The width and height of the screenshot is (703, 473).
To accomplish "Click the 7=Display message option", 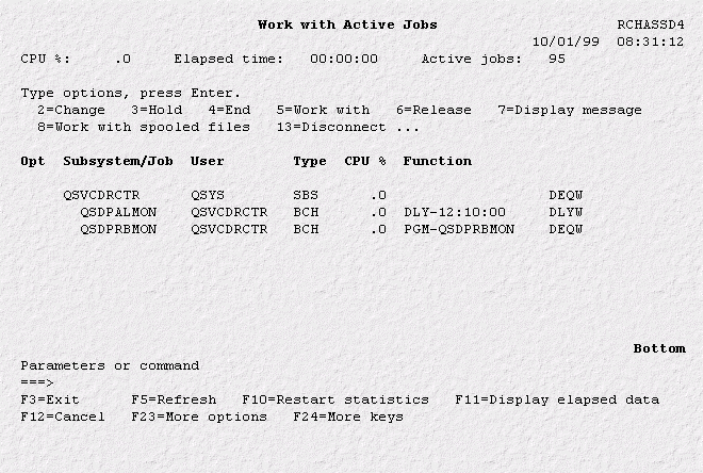I will [x=570, y=110].
